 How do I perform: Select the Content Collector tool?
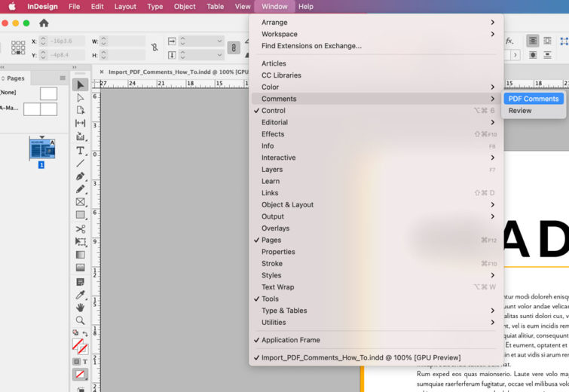[80, 136]
